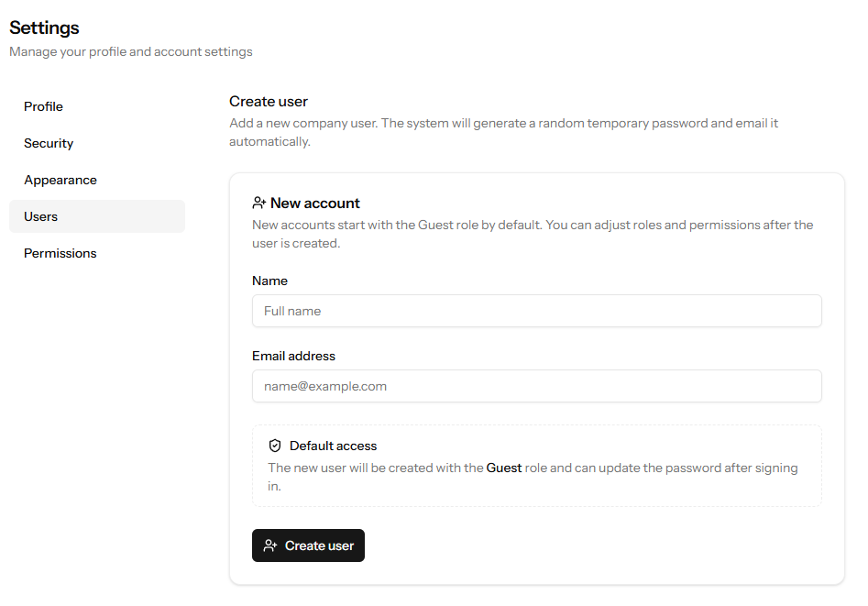Click the shield icon in the Default access notice

pyautogui.click(x=275, y=446)
